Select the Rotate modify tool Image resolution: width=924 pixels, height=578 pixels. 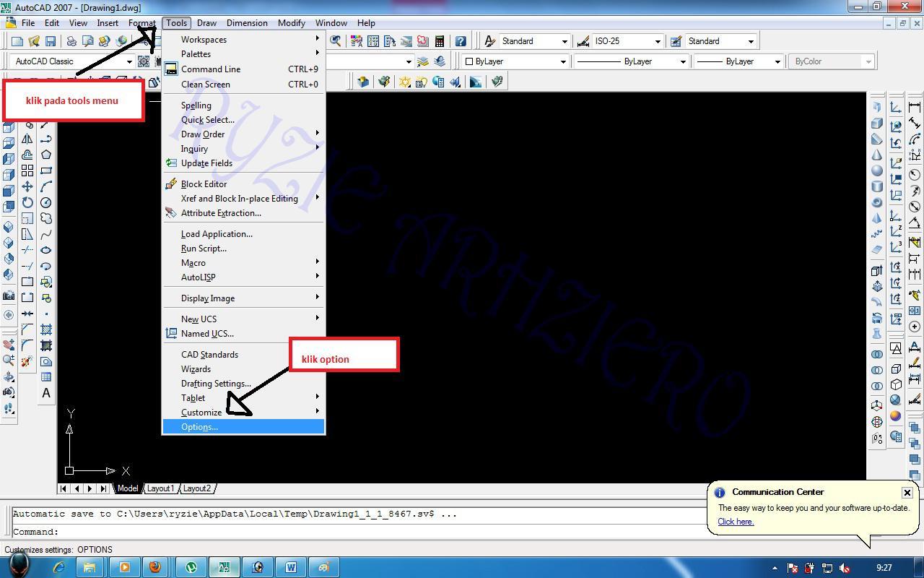pyautogui.click(x=27, y=202)
